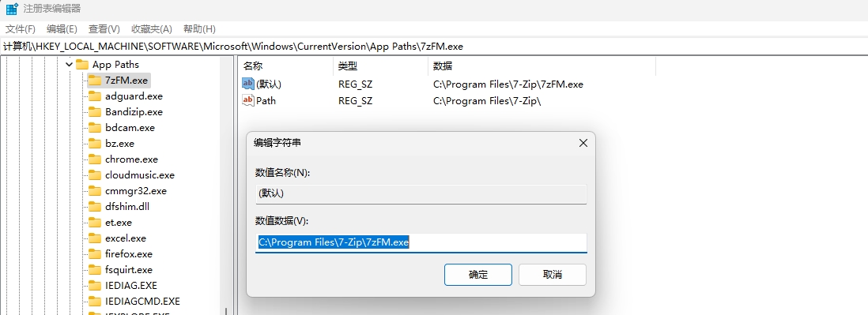Screen dimensions: 868x315
Task: Click the string value icon beside (默认)
Action: point(248,84)
